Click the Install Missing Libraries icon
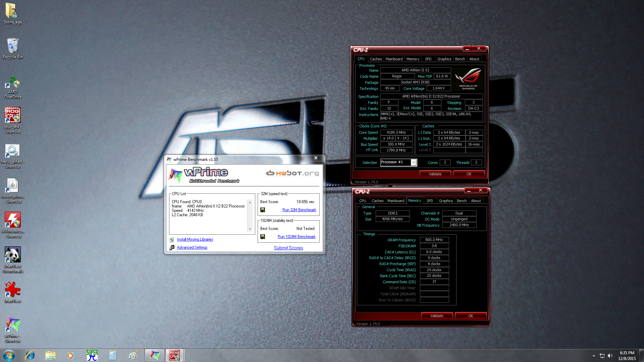Image resolution: width=644 pixels, height=362 pixels. pos(172,239)
